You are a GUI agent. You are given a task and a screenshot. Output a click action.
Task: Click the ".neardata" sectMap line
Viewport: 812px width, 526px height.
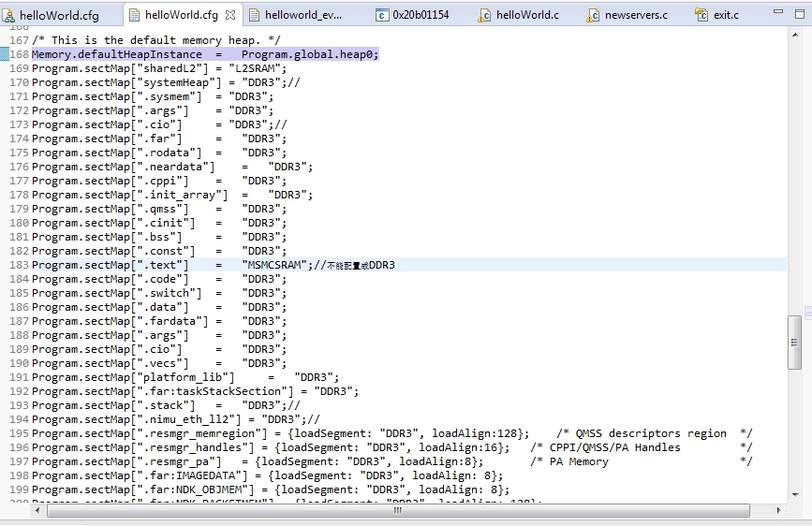pos(172,167)
